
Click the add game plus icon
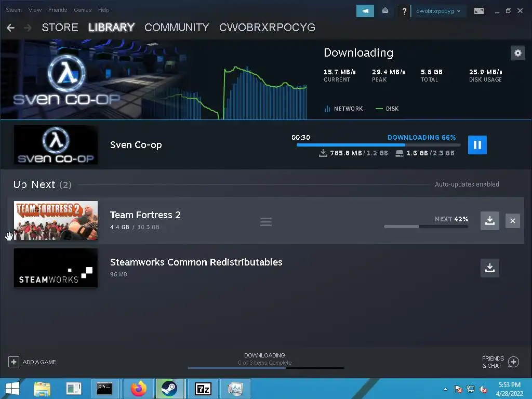tap(14, 362)
